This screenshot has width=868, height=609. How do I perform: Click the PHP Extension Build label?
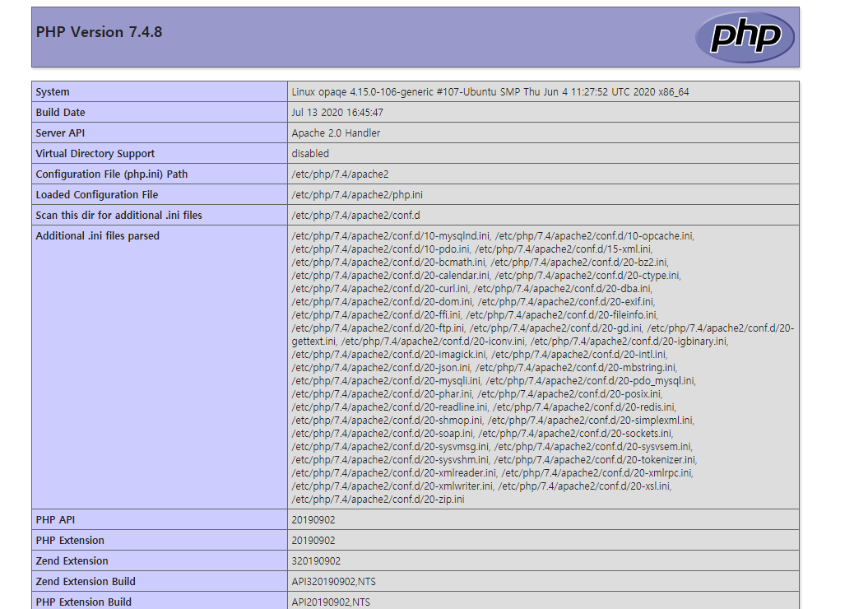[84, 602]
